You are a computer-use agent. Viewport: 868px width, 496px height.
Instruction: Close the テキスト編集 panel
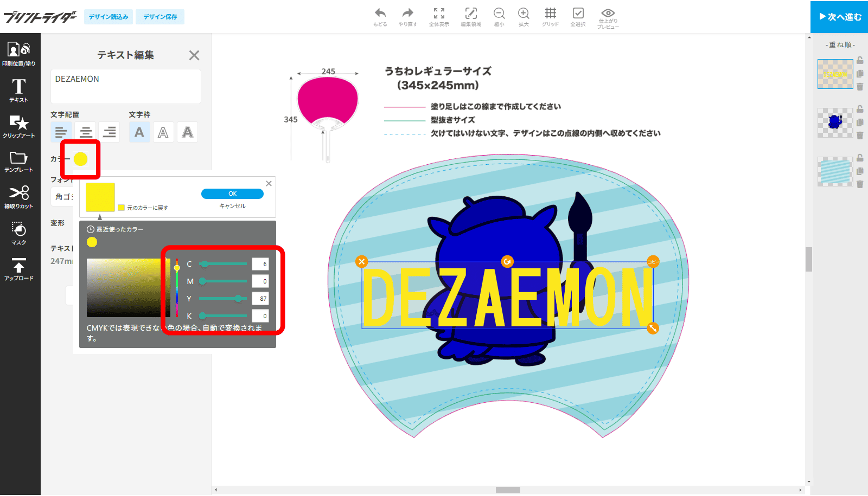click(194, 55)
